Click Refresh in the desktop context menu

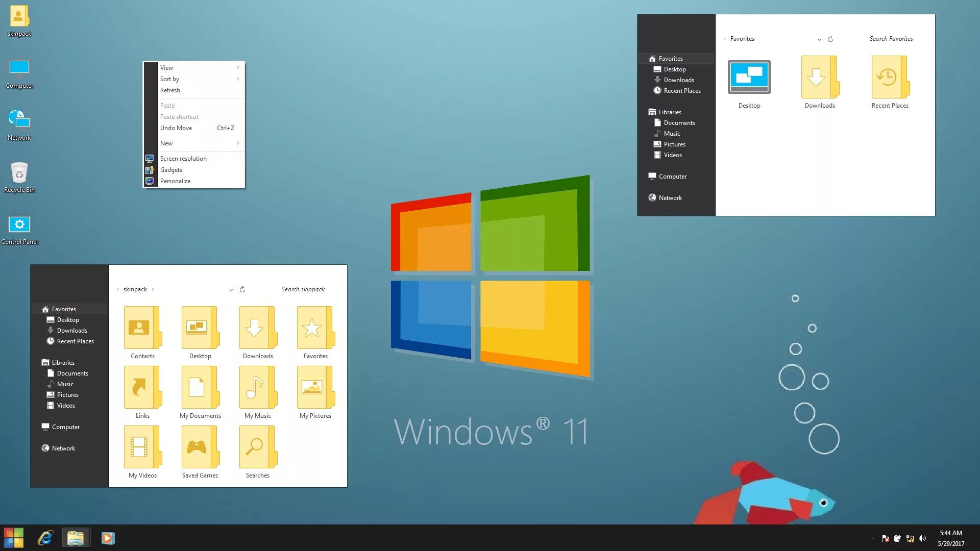click(x=169, y=89)
